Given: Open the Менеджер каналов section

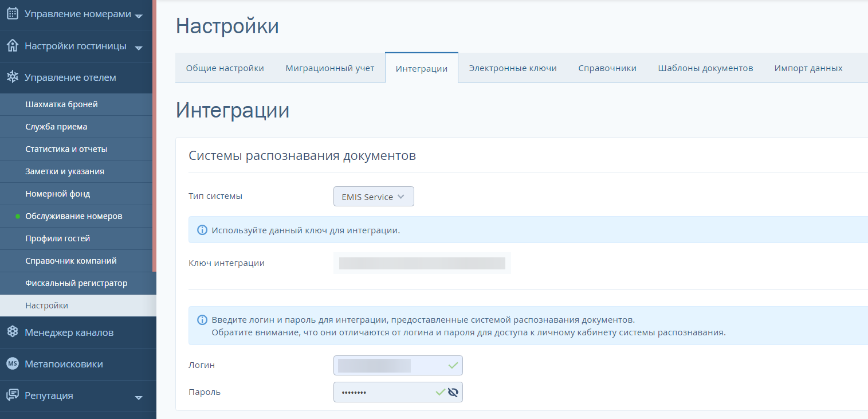Looking at the screenshot, I should pyautogui.click(x=78, y=332).
